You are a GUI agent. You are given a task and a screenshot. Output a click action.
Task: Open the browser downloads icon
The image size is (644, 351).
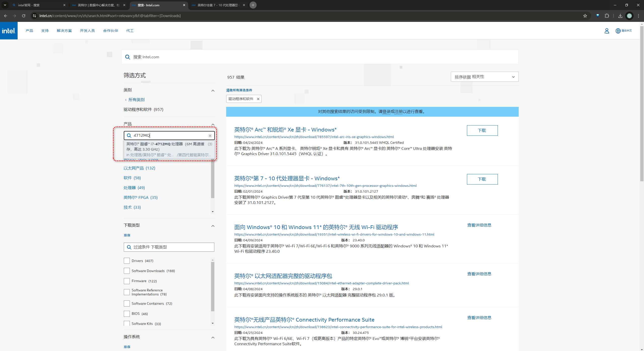[620, 16]
